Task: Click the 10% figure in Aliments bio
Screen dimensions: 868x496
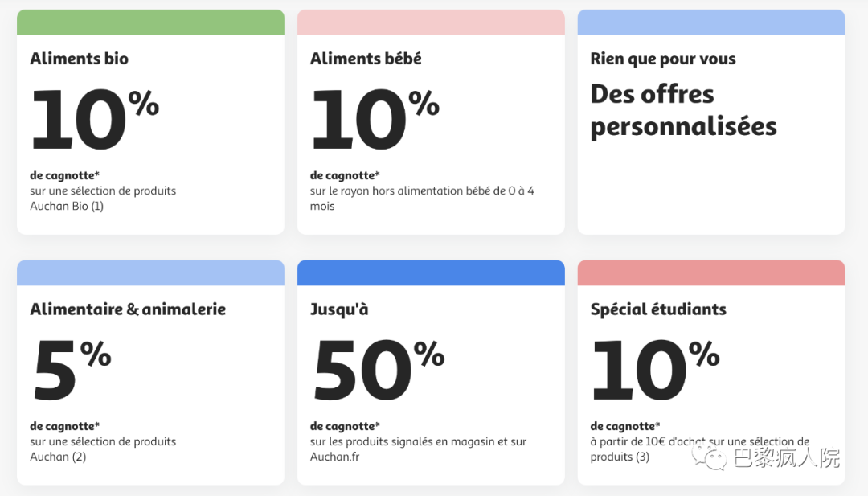Action: (94, 119)
